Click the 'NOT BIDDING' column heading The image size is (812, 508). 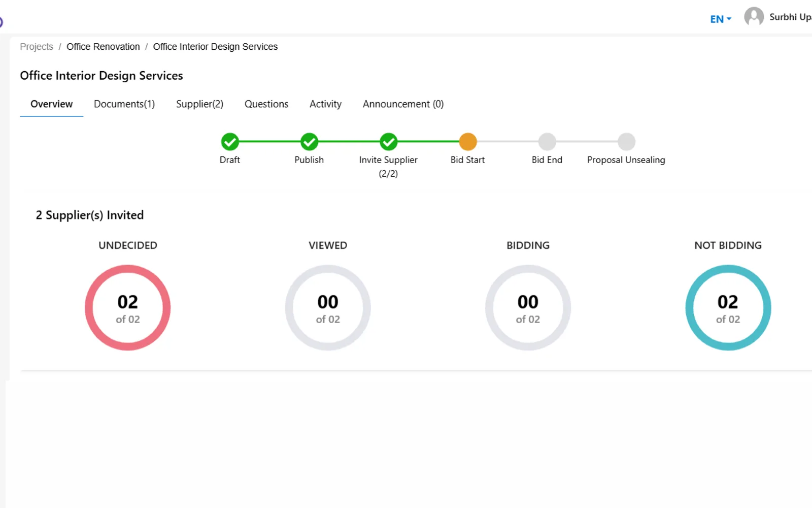pyautogui.click(x=728, y=245)
